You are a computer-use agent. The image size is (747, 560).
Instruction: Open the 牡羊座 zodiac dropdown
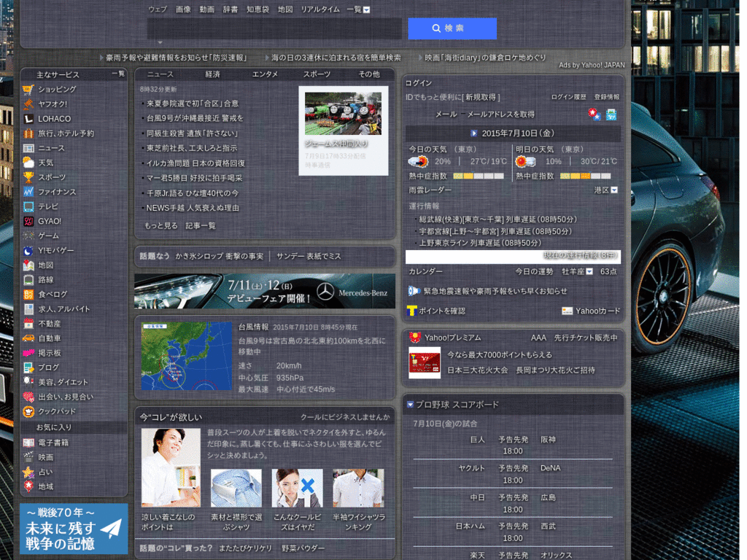click(x=589, y=271)
